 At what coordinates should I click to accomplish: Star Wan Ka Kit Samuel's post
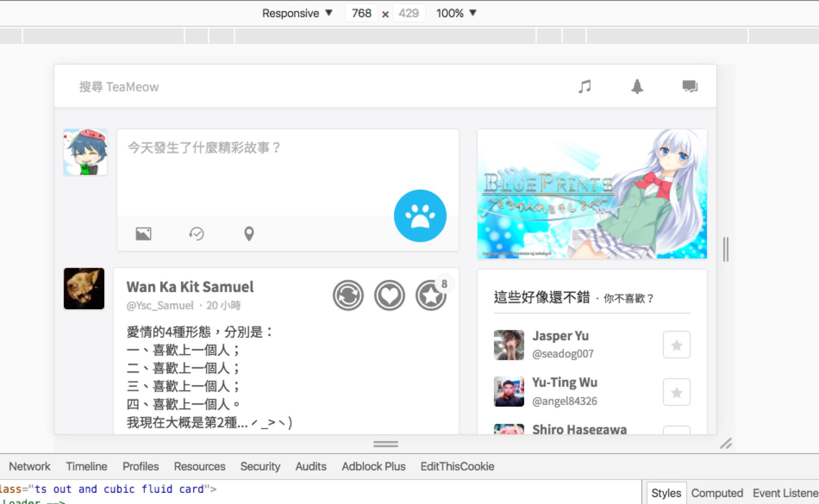[x=430, y=296]
